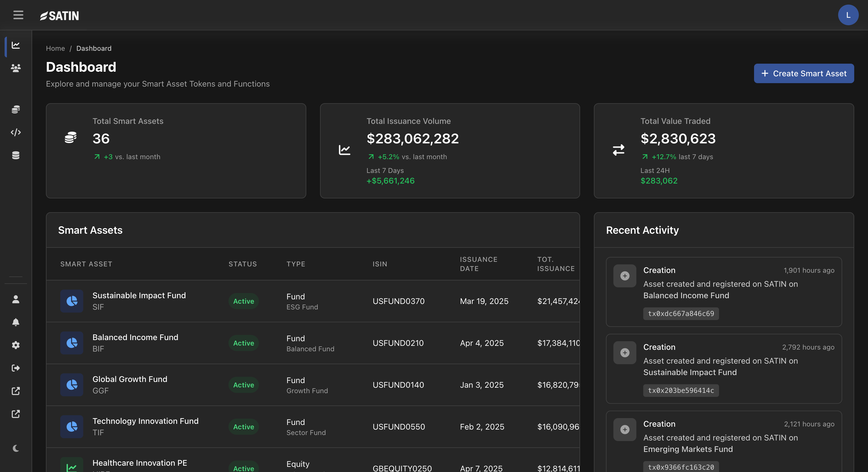This screenshot has height=472, width=868.
Task: Open Balanced Income Fund asset name
Action: pos(135,337)
